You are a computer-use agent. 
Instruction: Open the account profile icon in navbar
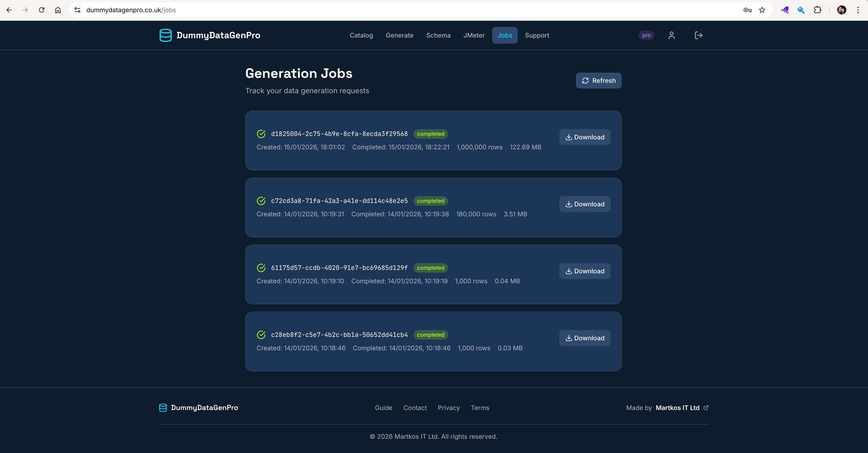pyautogui.click(x=672, y=35)
